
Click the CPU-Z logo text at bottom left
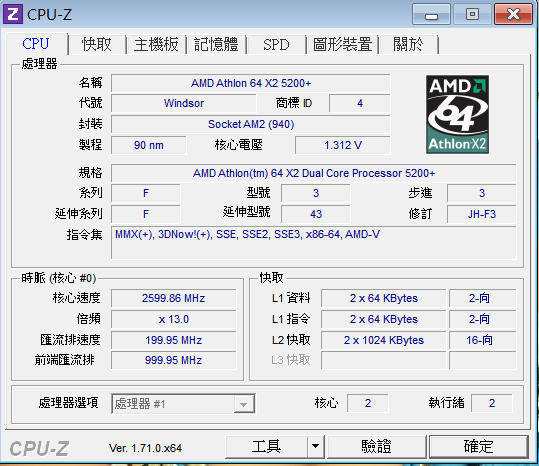click(39, 448)
